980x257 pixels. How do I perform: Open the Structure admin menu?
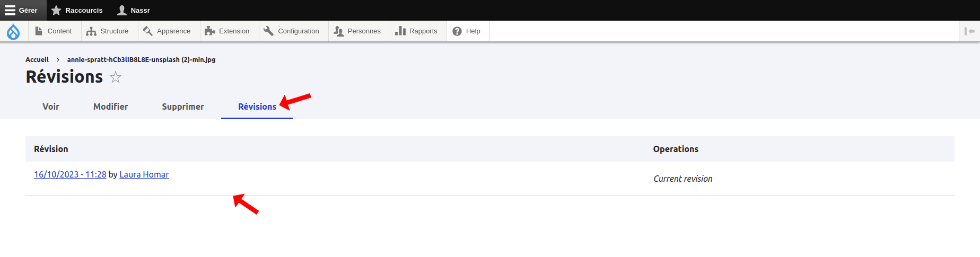coord(108,31)
